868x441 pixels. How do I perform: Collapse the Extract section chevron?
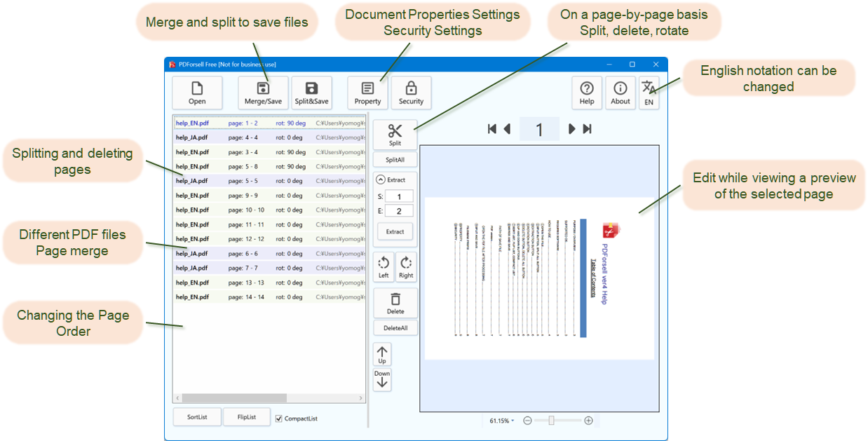pyautogui.click(x=381, y=180)
